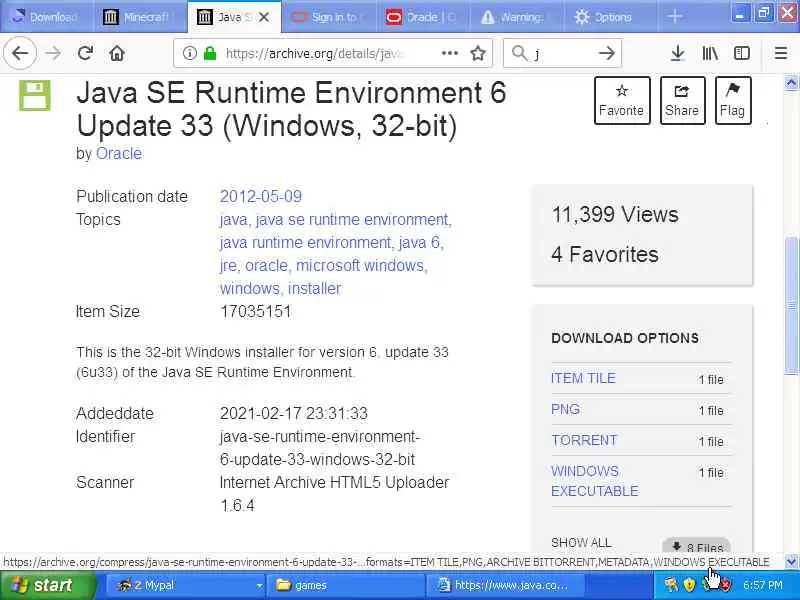Viewport: 800px width, 600px height.
Task: Toggle the browser sidebar
Action: click(x=742, y=53)
